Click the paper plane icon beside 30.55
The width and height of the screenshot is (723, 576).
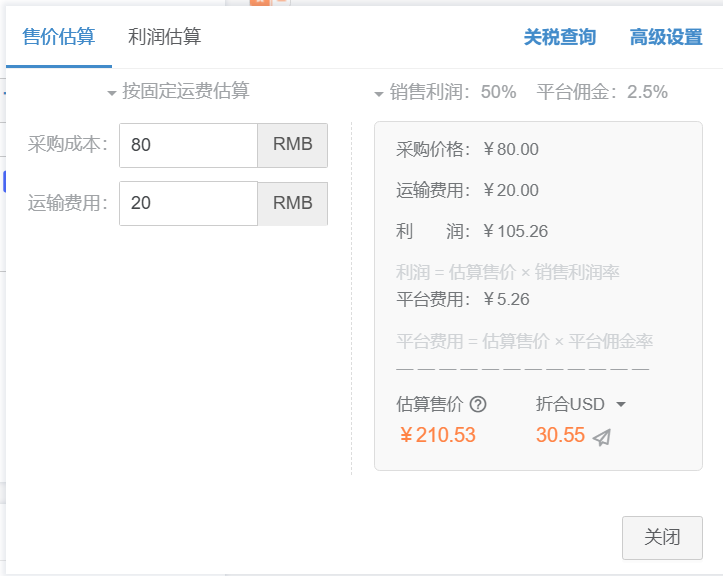tap(601, 437)
